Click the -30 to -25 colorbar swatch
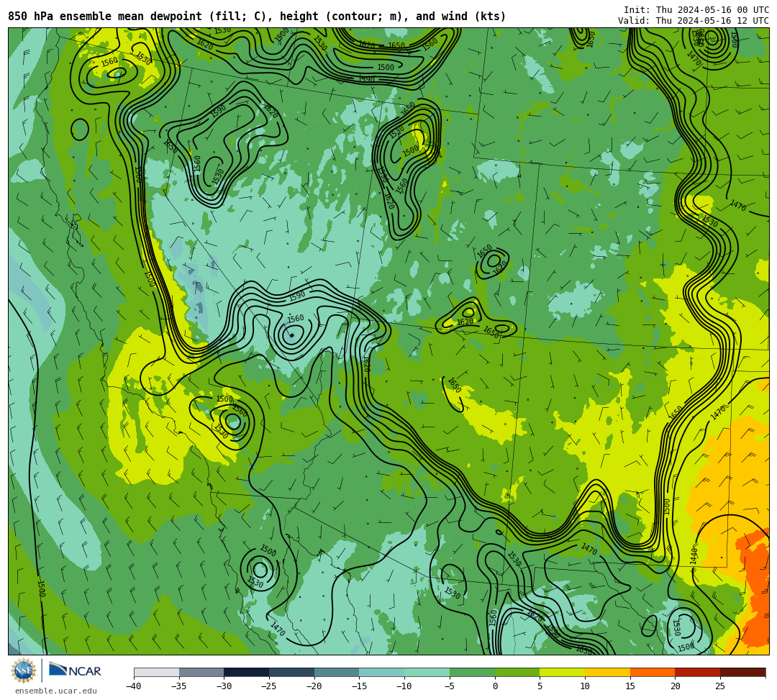The width and height of the screenshot is (777, 700). click(247, 672)
